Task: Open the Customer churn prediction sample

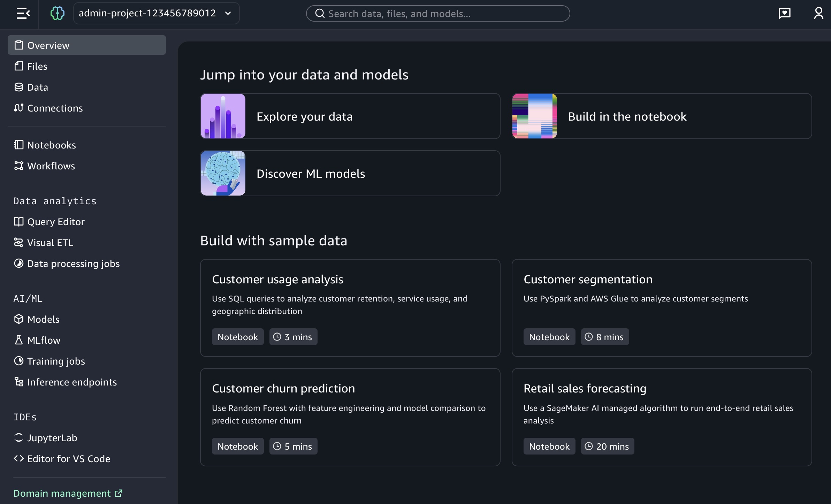Action: point(350,417)
